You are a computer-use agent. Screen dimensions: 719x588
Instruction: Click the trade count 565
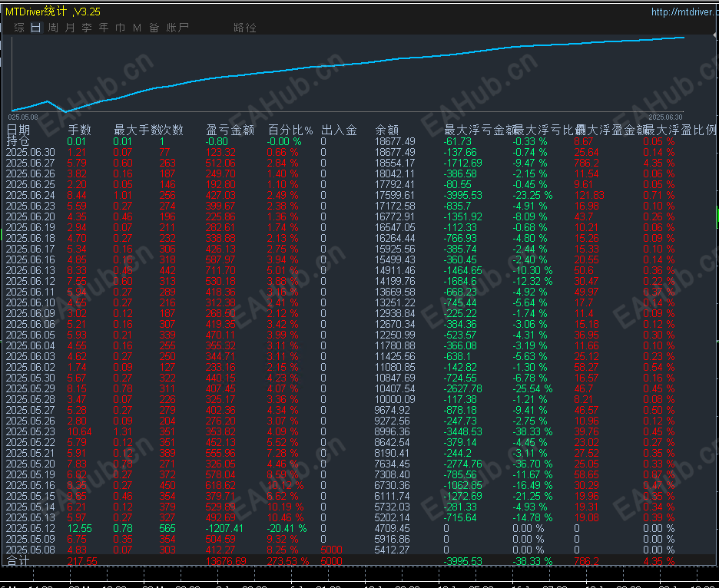click(x=167, y=528)
